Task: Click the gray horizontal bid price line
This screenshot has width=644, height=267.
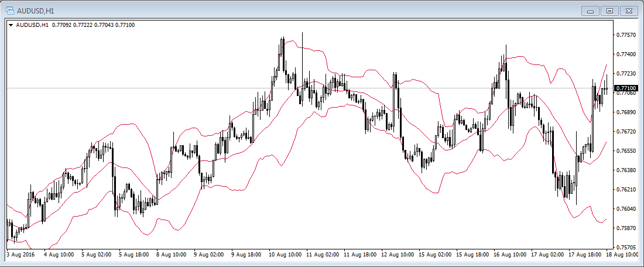Action: click(x=176, y=88)
